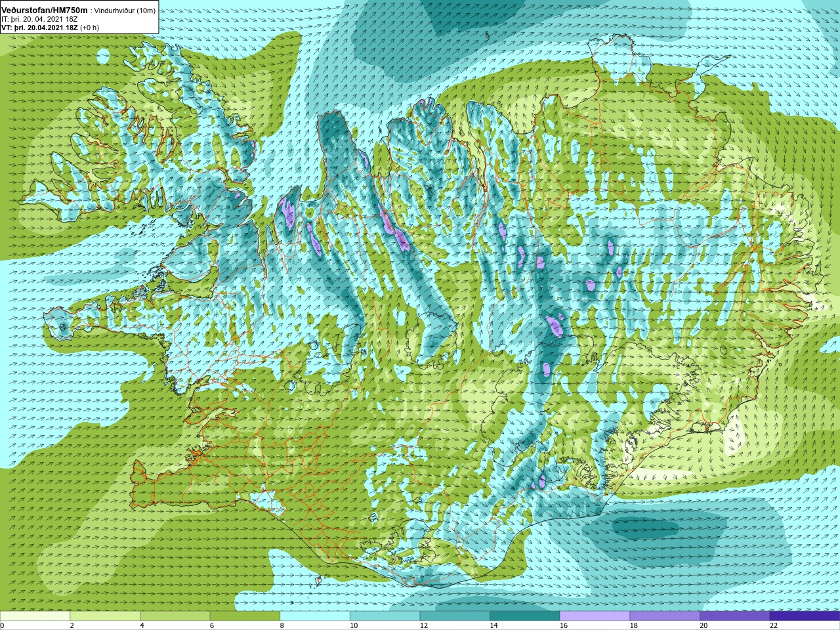The height and width of the screenshot is (630, 840).
Task: Click the olive green 6–8 legend swatch
Action: point(245,616)
